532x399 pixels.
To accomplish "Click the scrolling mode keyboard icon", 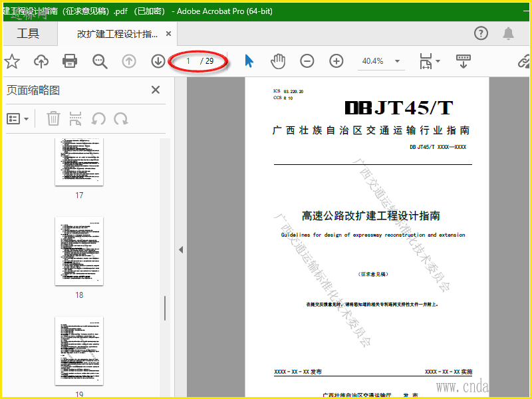I will coord(463,61).
